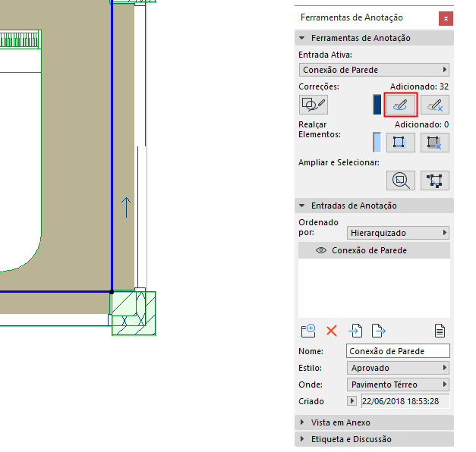Click zoom to markup elements icon

click(400, 180)
